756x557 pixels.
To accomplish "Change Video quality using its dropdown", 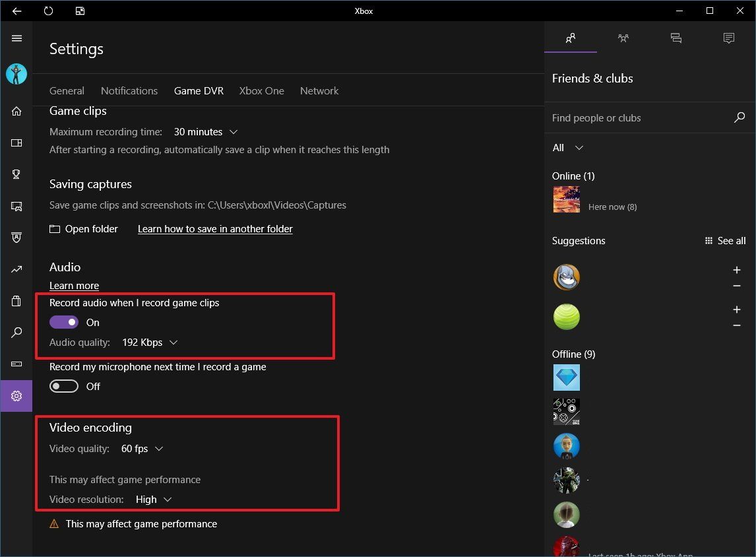I will tap(142, 448).
